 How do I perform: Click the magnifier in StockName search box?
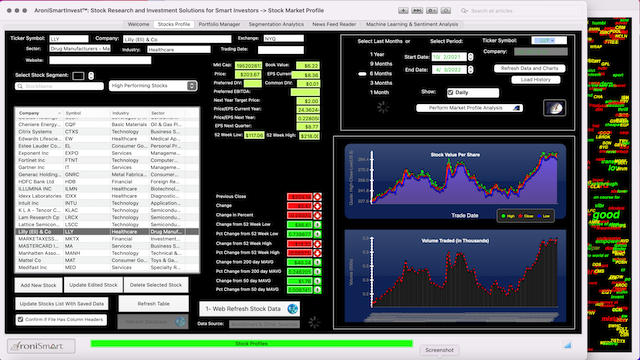[20, 86]
